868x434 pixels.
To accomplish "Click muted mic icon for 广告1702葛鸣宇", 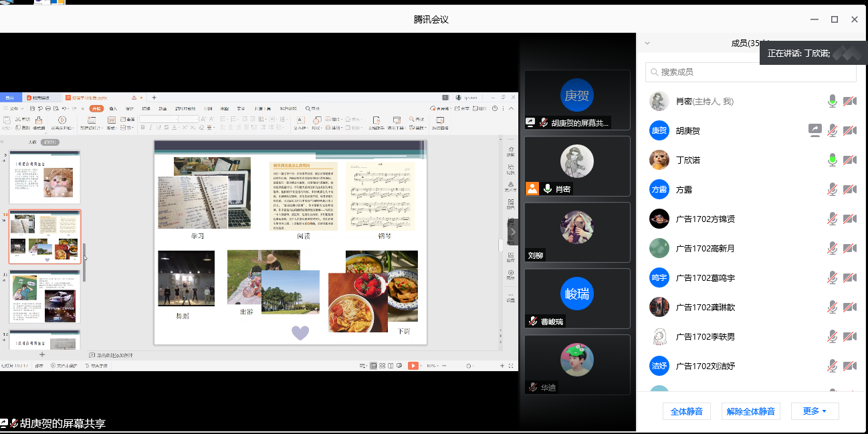I will click(x=832, y=278).
